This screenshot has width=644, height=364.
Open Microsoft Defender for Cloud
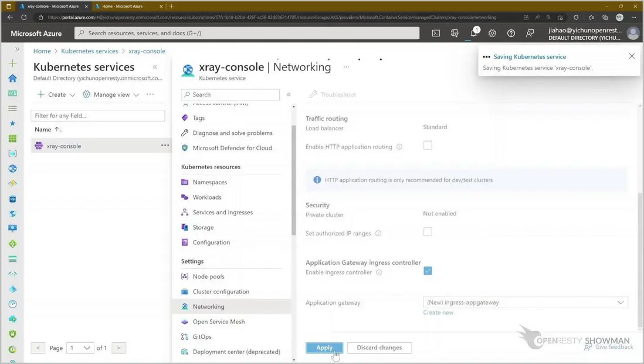(232, 148)
